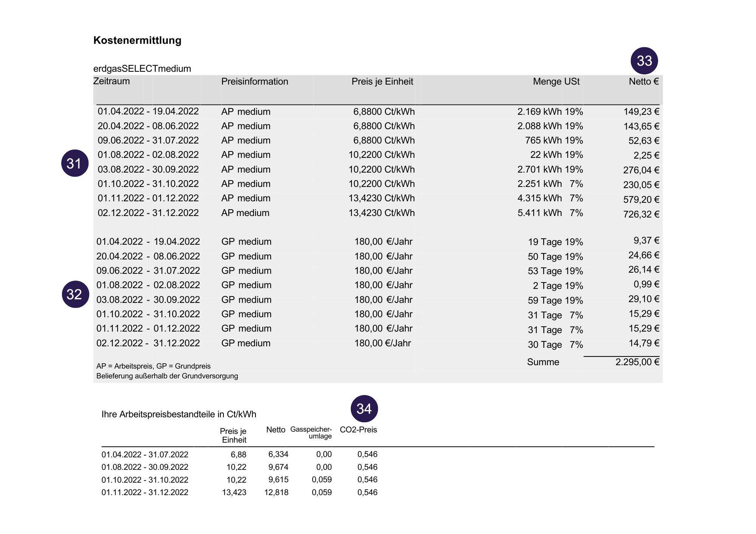
Task: Click the Netto € column header
Action: (643, 82)
